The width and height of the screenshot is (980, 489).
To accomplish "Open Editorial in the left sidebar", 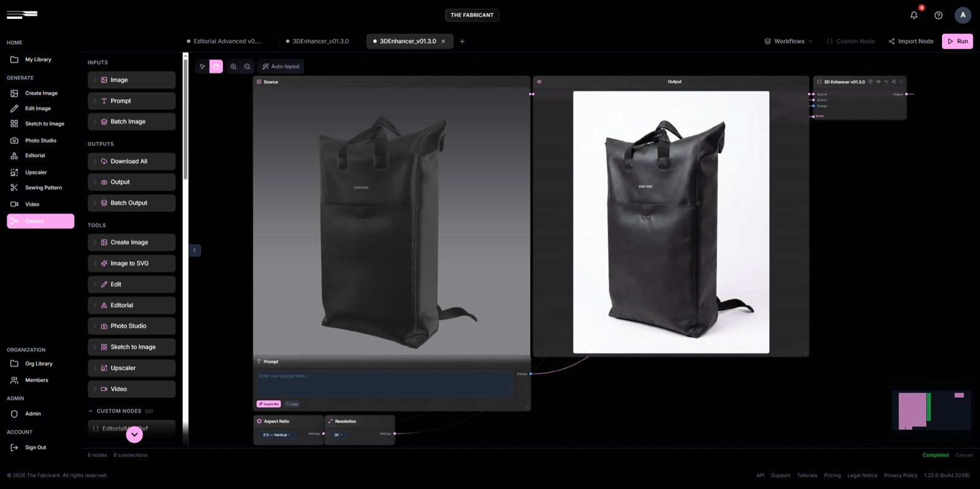I will (35, 155).
